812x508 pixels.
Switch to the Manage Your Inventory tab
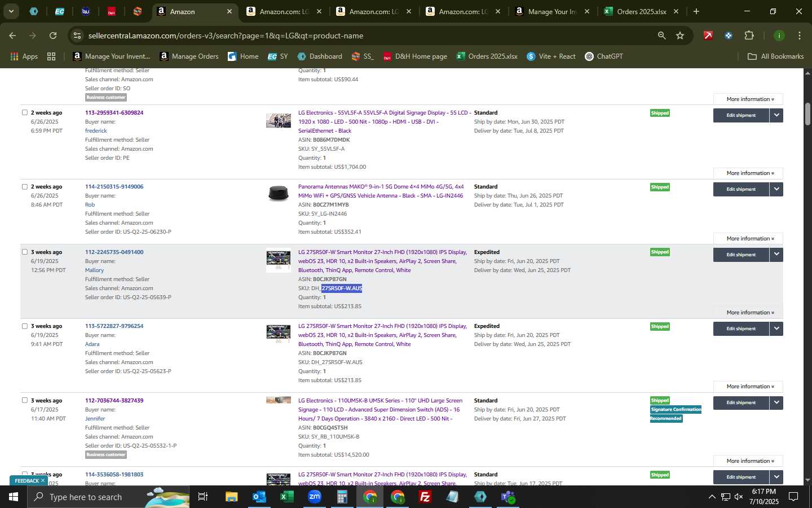[x=551, y=11]
